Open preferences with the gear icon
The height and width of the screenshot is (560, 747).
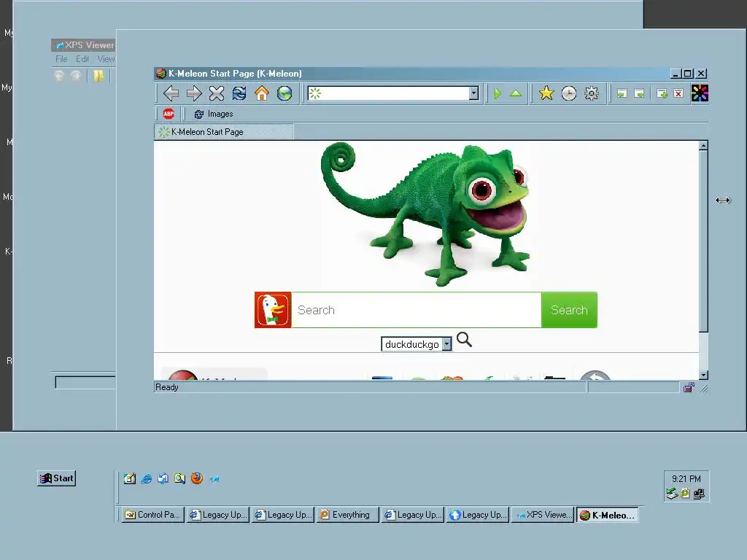pos(591,93)
